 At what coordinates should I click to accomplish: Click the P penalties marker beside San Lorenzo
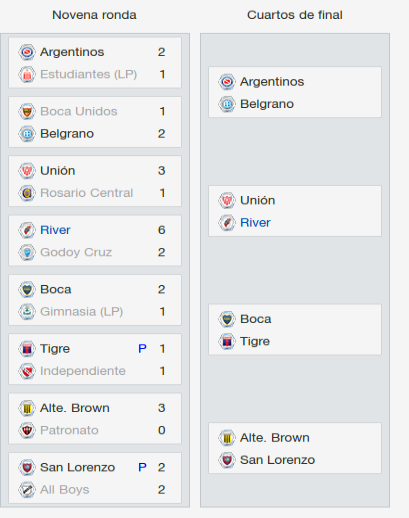click(x=142, y=467)
